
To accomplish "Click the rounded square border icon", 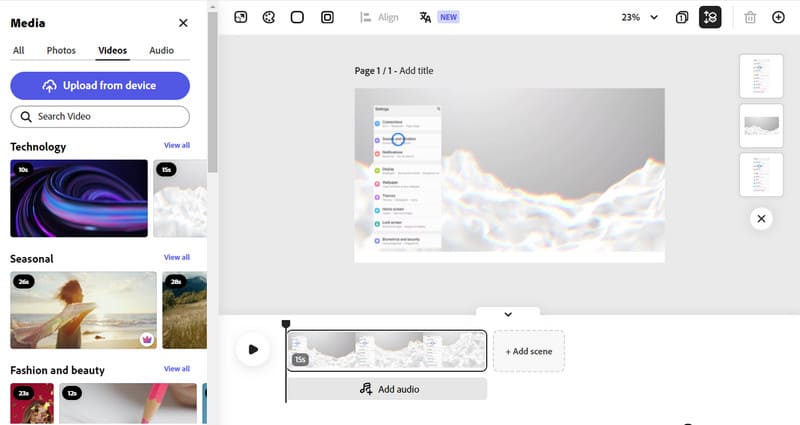I will pos(297,17).
